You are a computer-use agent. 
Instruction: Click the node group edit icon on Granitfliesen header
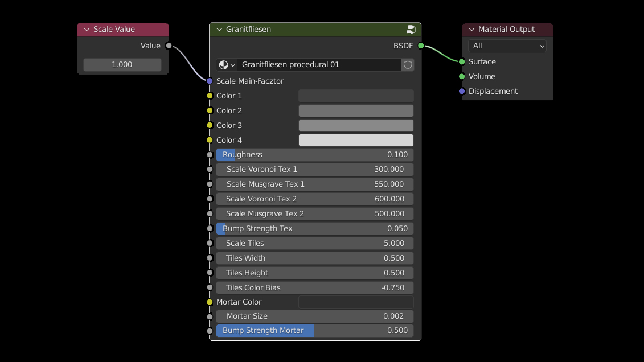pyautogui.click(x=411, y=30)
